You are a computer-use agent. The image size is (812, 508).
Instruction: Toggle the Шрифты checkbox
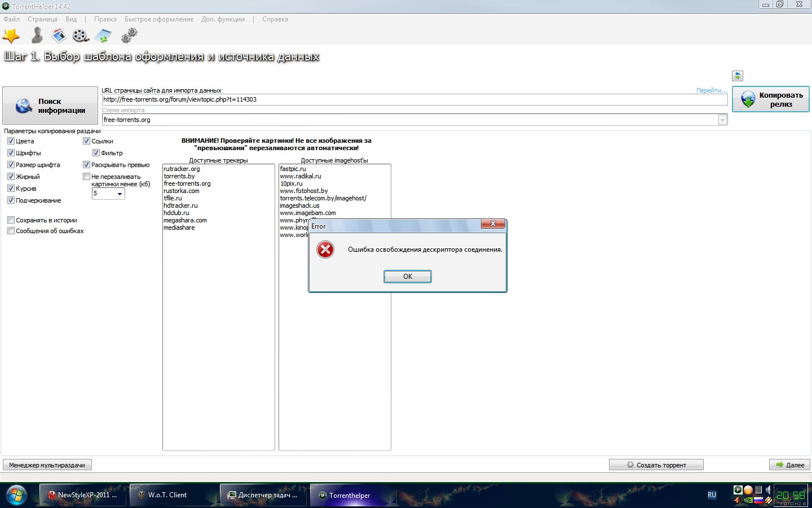(x=11, y=152)
